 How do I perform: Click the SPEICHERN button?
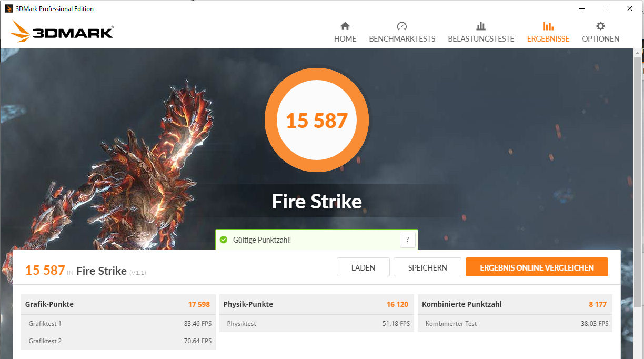click(x=427, y=267)
